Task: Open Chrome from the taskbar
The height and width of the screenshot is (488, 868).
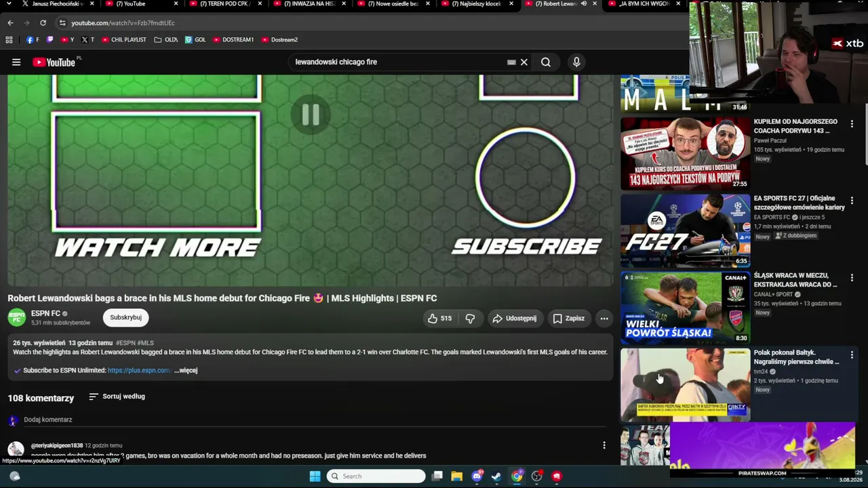Action: (517, 476)
